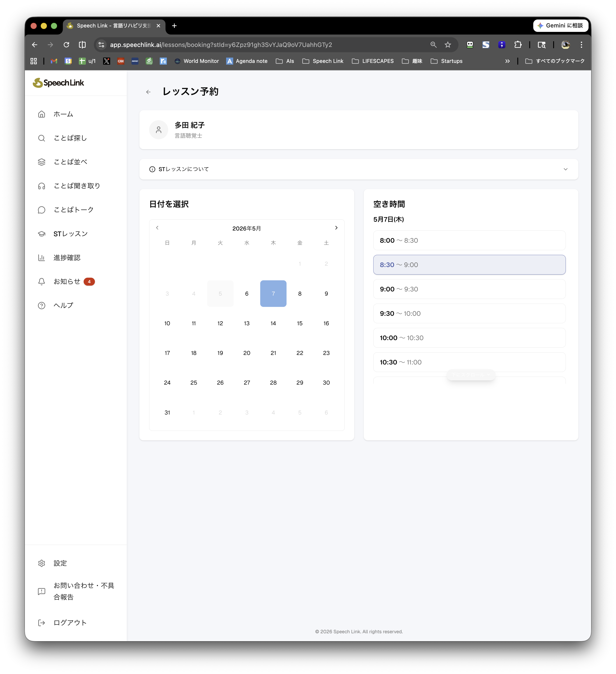616x674 pixels.
Task: Click the 下にスクロール scroll hint
Action: click(471, 375)
